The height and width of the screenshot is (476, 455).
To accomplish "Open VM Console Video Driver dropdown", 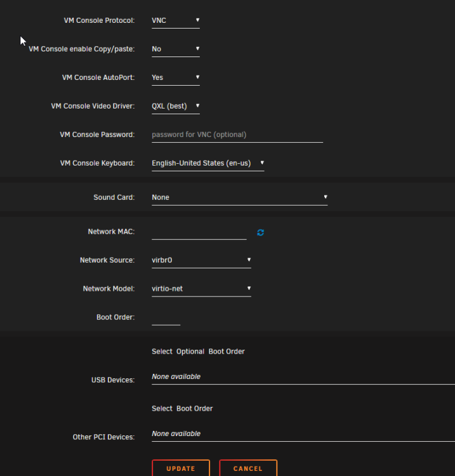I will 176,106.
